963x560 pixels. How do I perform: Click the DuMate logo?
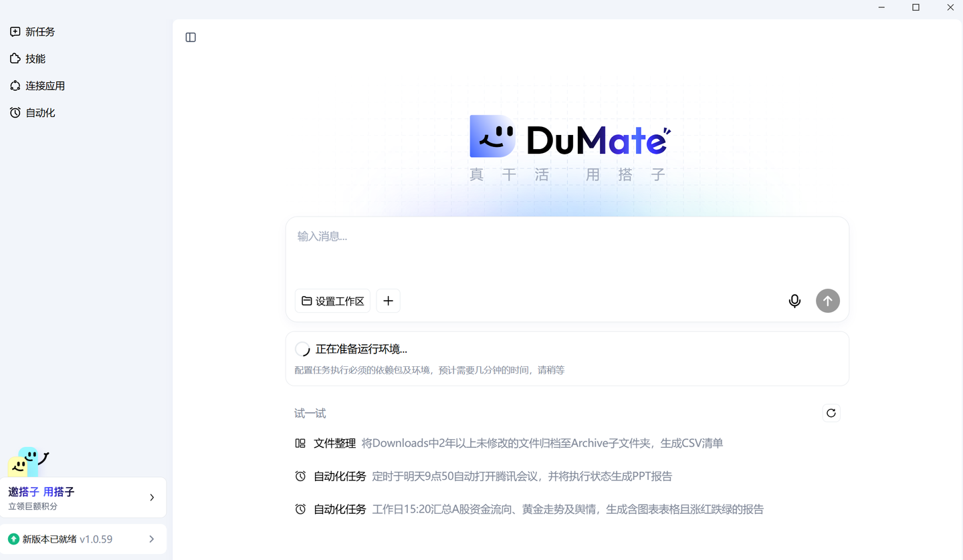pyautogui.click(x=570, y=137)
